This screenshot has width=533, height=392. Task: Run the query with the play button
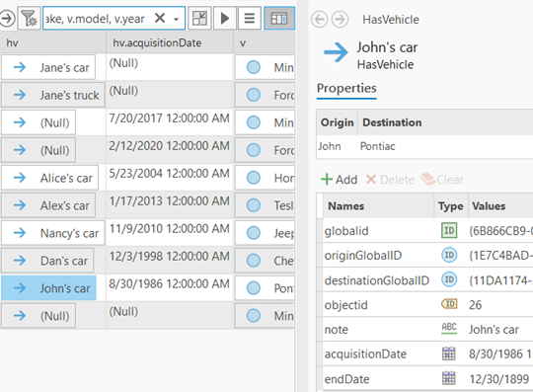225,18
